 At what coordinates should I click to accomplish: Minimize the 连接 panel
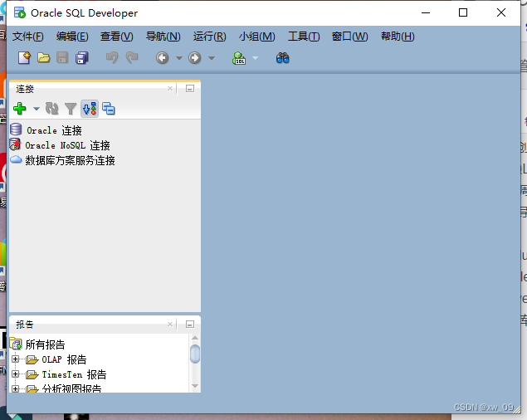pyautogui.click(x=190, y=89)
